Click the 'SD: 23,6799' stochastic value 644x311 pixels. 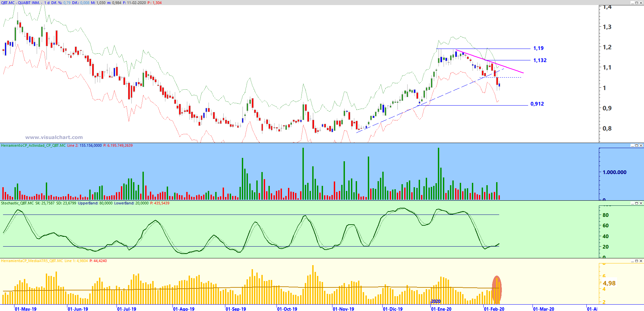[x=66, y=203]
